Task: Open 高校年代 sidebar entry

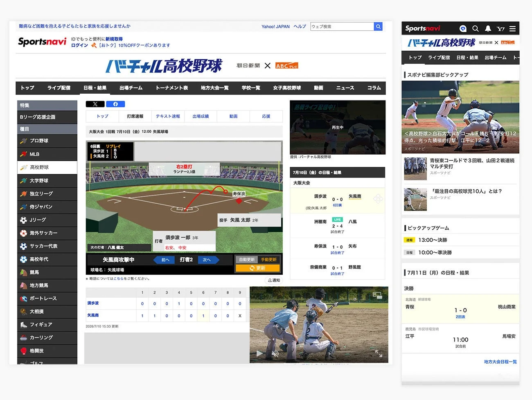Action: coord(47,259)
